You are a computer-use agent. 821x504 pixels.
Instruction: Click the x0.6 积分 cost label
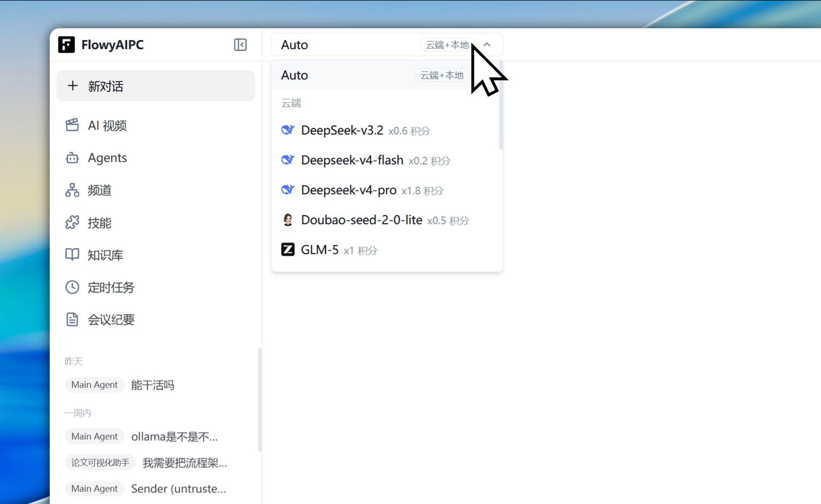pos(409,131)
